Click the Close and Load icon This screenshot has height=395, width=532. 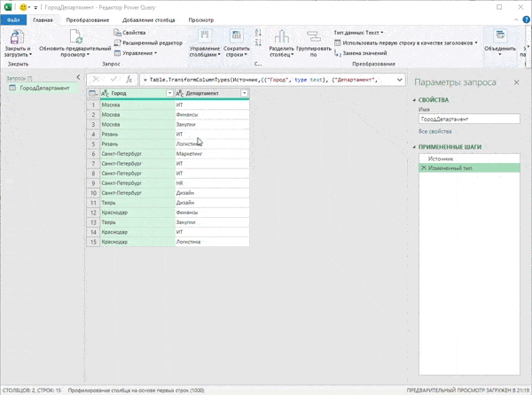tap(17, 37)
